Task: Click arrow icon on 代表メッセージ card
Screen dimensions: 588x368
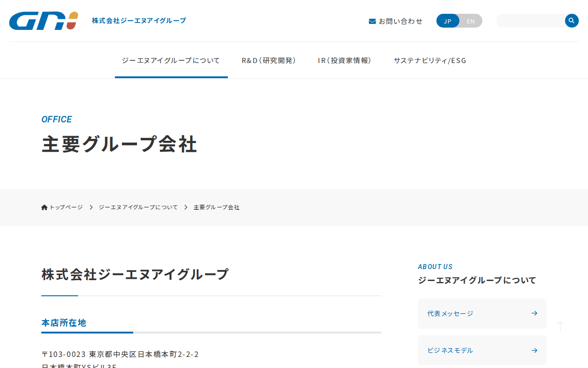Action: pos(534,313)
